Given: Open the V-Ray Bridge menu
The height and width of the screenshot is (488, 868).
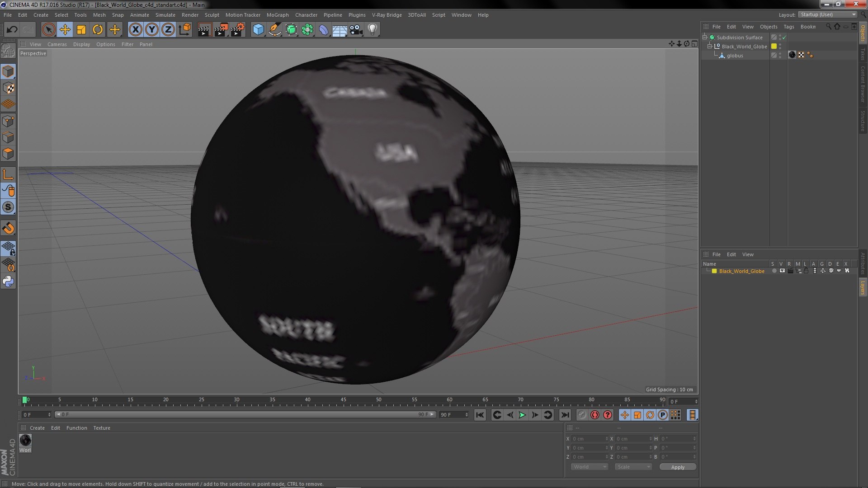Looking at the screenshot, I should pos(387,15).
